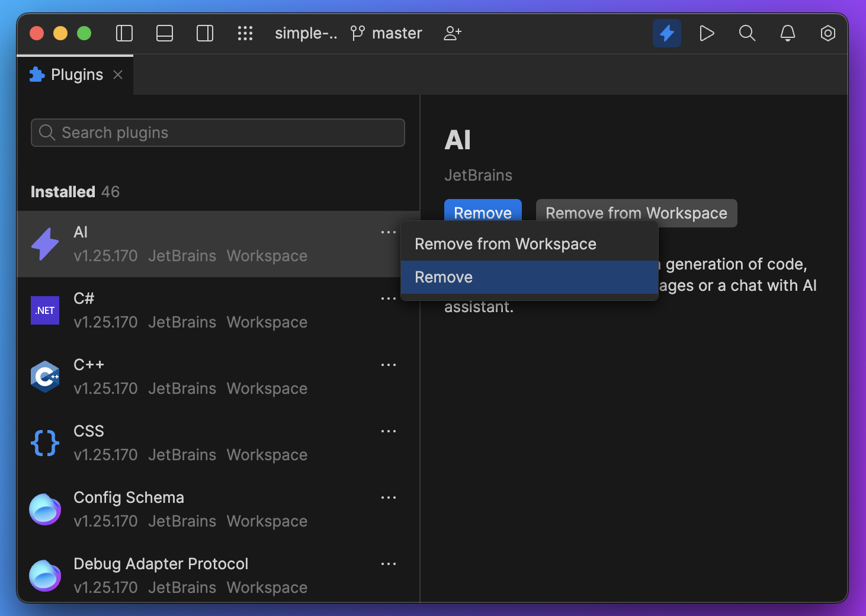Screen dimensions: 866x616
Task: Open more options for Debug Adapter Protocol
Action: point(389,564)
